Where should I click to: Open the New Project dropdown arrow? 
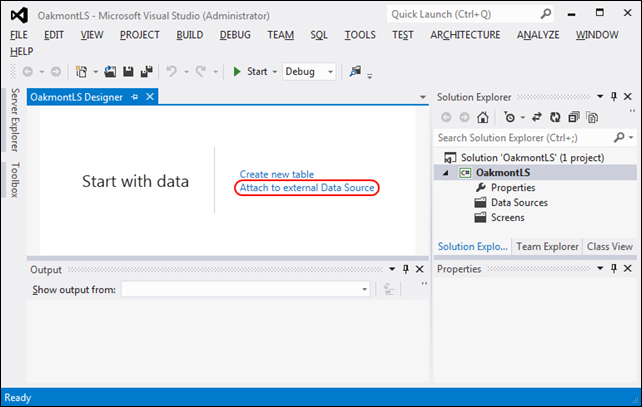[x=95, y=72]
